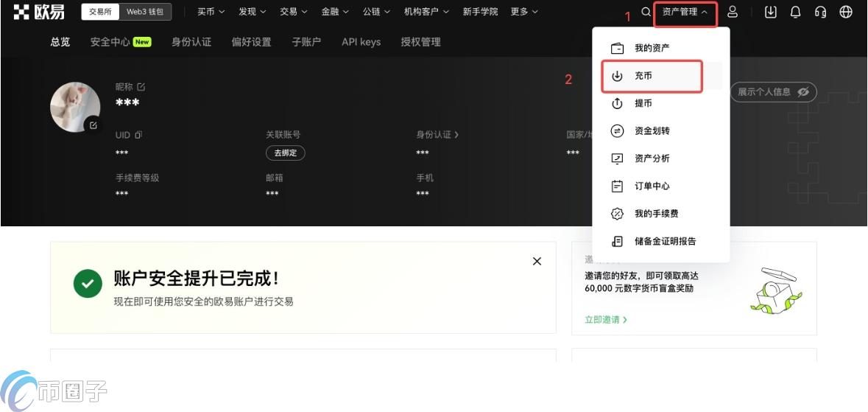
Task: Switch to the 子账户 tab
Action: pyautogui.click(x=306, y=42)
